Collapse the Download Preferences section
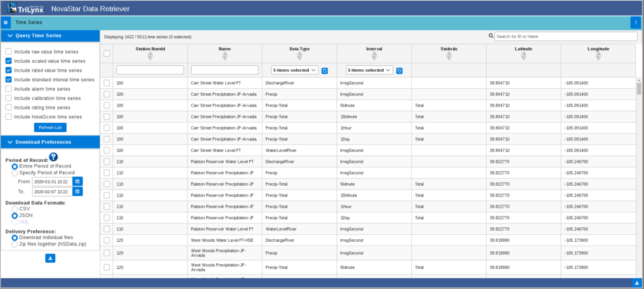This screenshot has height=289, width=644. (x=50, y=142)
